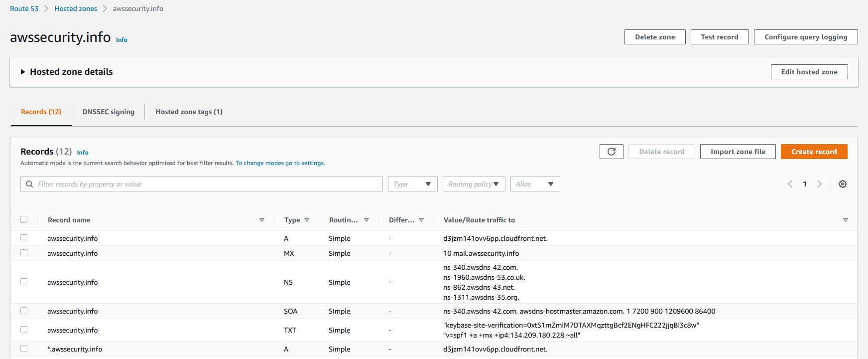Sort by Type column arrow
The image size is (868, 359).
pos(307,220)
